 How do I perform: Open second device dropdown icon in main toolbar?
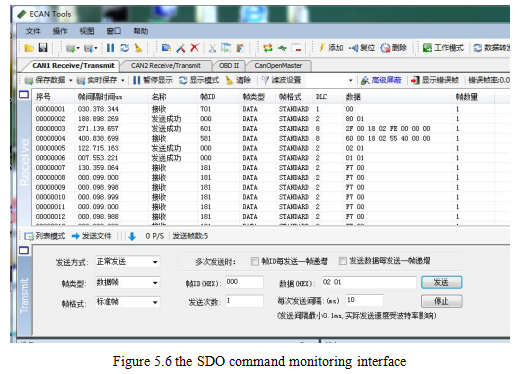90,48
